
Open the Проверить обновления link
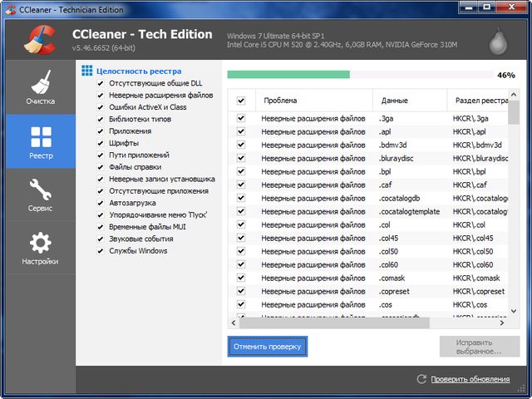470,379
